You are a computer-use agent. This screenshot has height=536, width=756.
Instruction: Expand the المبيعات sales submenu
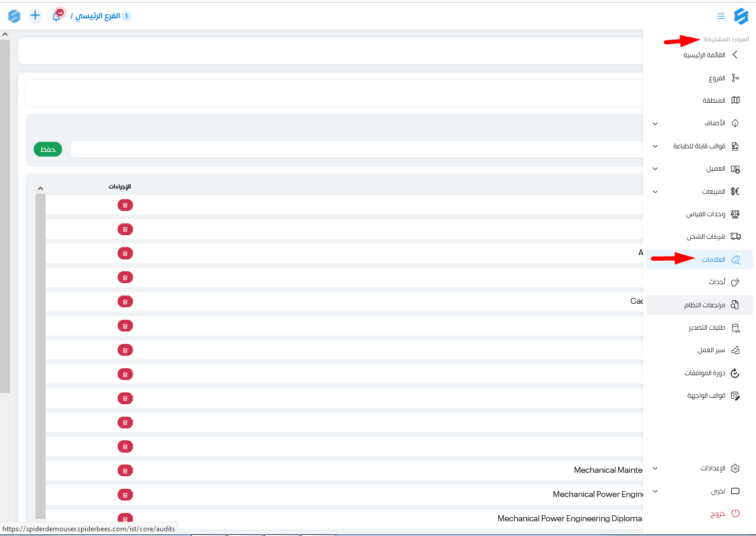655,191
